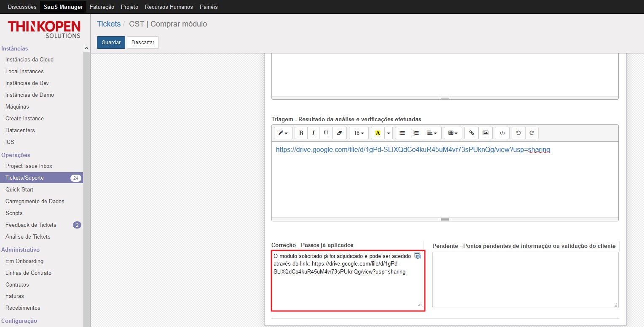Insert an unordered bullet list
The width and height of the screenshot is (644, 327).
[x=402, y=133]
